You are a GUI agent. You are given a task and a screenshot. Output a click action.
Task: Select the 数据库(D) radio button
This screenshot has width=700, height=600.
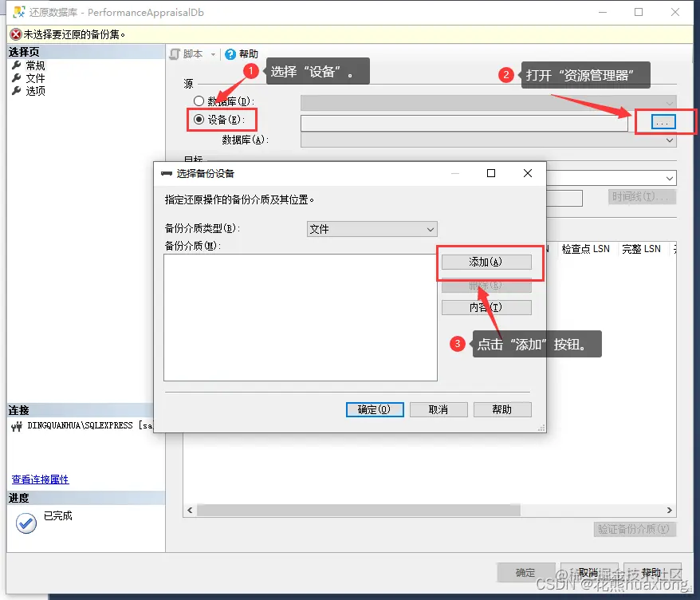pyautogui.click(x=199, y=101)
